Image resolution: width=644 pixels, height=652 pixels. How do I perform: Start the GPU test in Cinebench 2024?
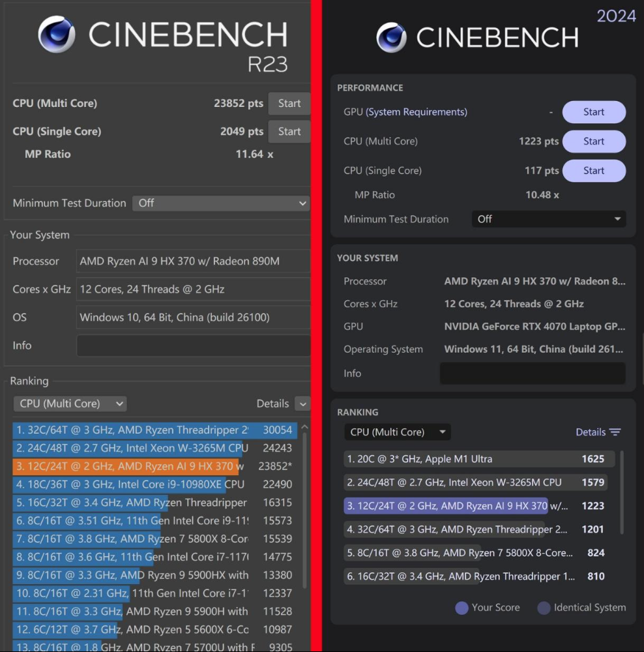click(x=594, y=112)
